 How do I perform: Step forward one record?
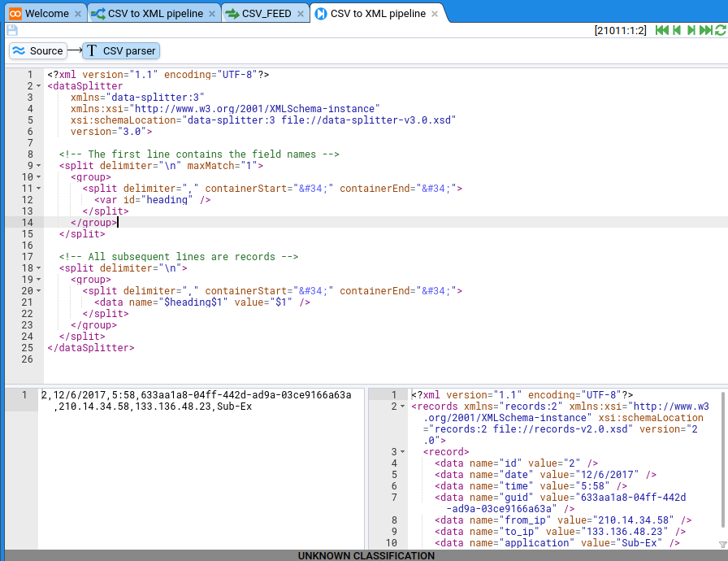pos(691,30)
